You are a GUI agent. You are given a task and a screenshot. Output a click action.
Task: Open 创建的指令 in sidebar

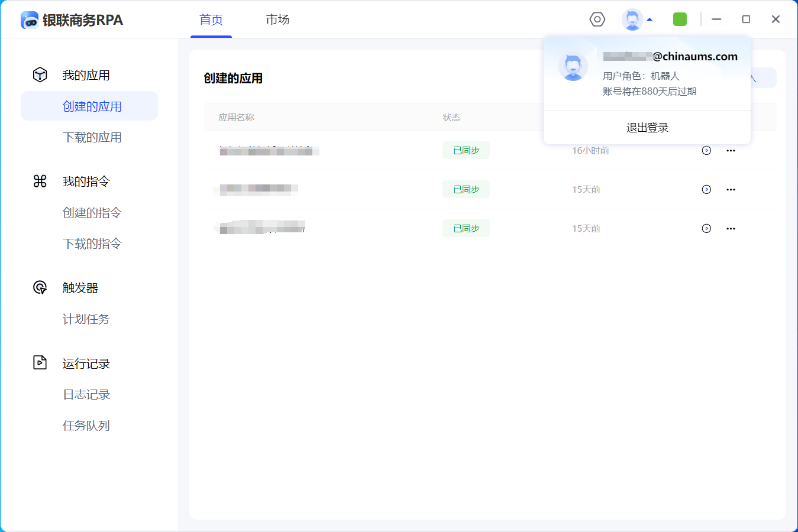(x=92, y=213)
